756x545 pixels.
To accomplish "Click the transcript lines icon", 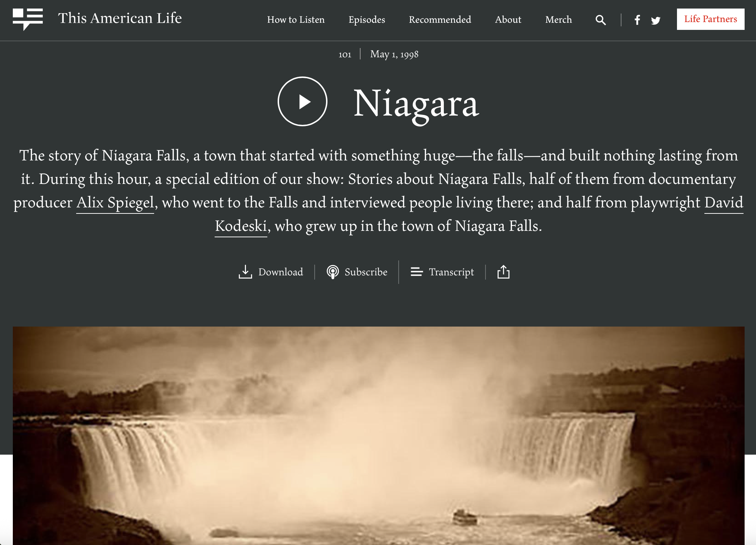I will 416,272.
